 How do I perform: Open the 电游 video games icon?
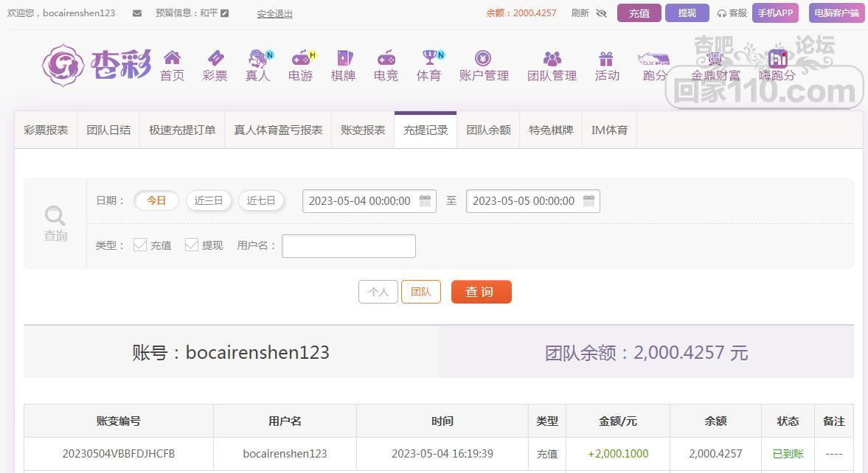pyautogui.click(x=300, y=59)
